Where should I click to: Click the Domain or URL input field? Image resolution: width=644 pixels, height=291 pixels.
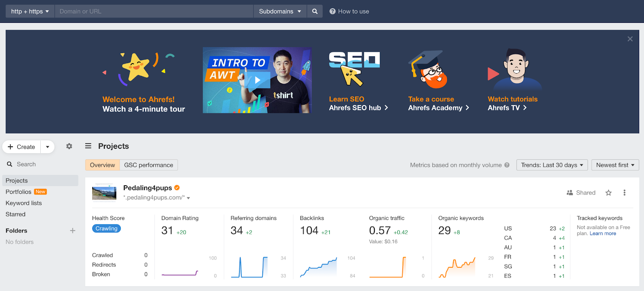tap(154, 11)
